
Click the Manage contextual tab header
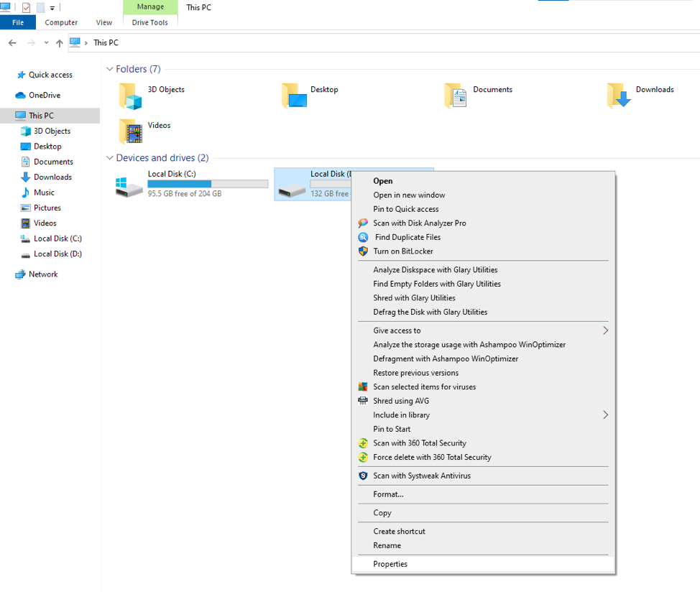150,6
